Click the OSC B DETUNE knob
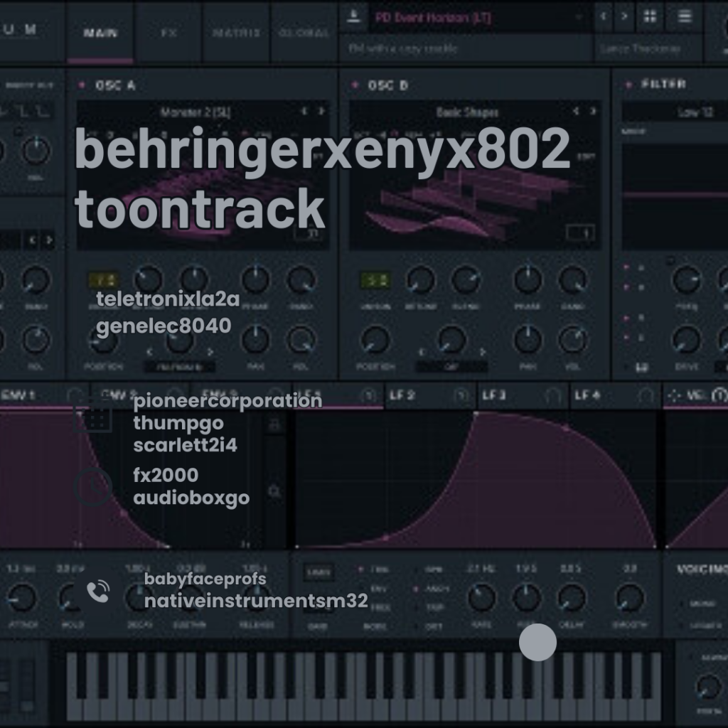 419,280
